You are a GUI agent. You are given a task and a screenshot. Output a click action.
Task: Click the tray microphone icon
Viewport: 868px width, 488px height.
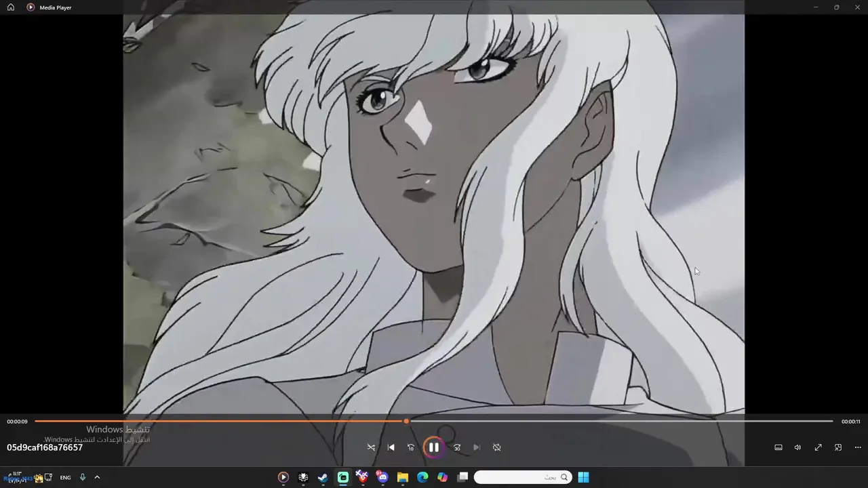pyautogui.click(x=83, y=477)
